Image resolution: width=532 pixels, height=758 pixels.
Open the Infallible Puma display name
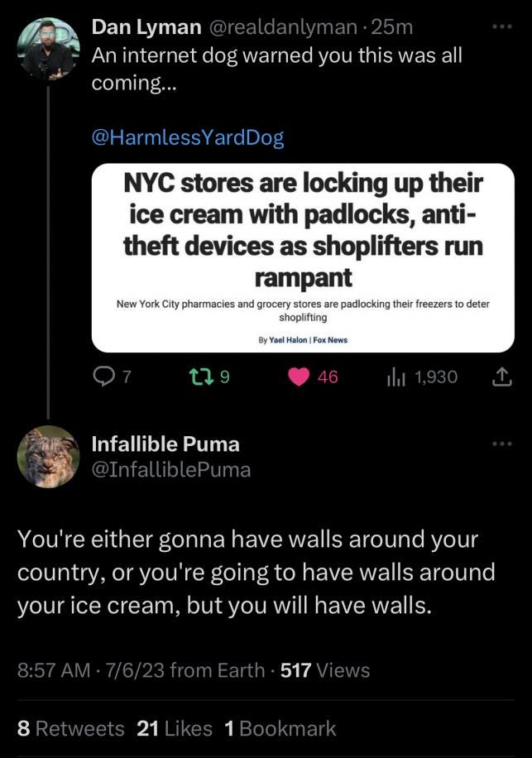(x=165, y=444)
